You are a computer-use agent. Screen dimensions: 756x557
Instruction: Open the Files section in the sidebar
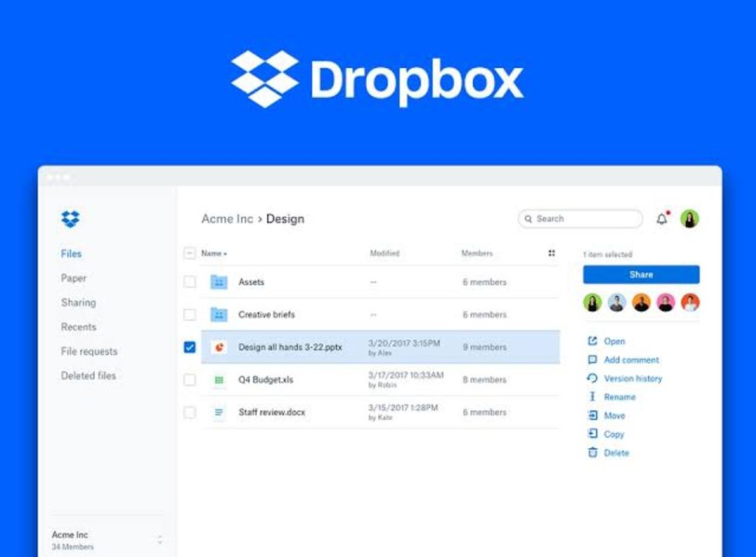(x=71, y=254)
